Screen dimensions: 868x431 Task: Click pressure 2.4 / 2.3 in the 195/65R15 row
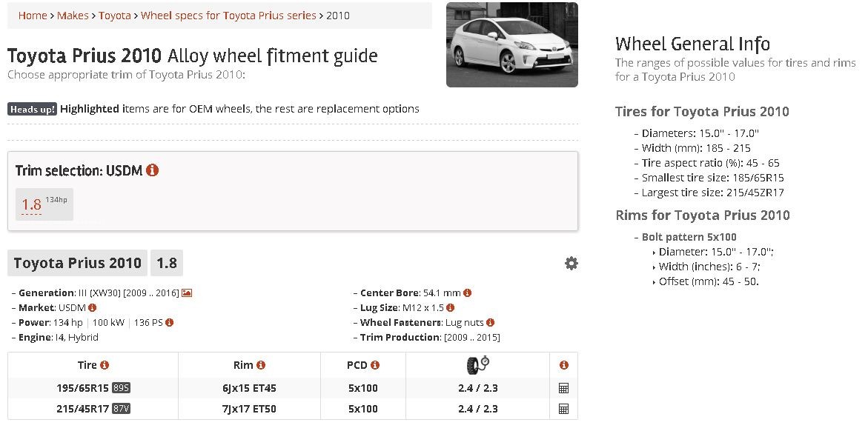[477, 388]
